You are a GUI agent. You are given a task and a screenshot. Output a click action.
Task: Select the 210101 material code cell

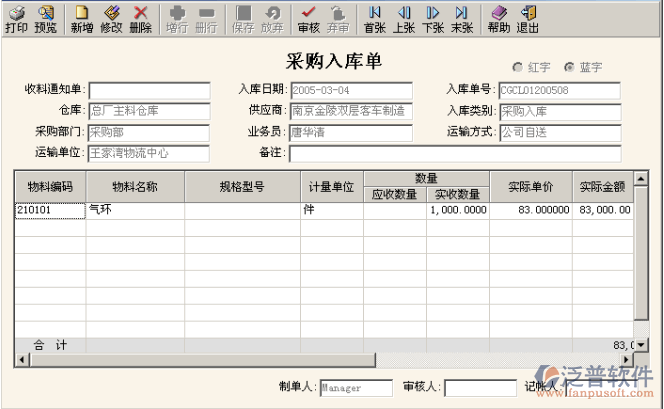pos(50,210)
